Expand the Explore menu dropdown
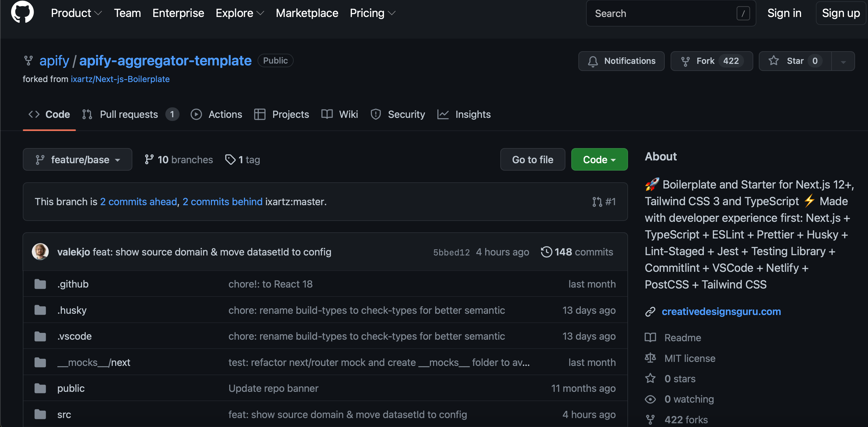This screenshot has width=868, height=427. coord(240,13)
